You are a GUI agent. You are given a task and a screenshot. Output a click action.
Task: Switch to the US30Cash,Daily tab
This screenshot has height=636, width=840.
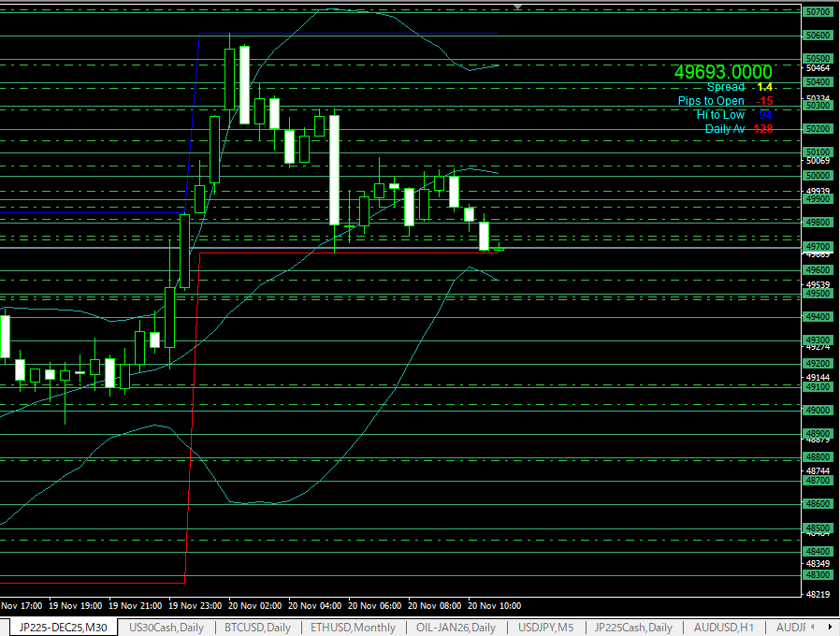tap(166, 628)
